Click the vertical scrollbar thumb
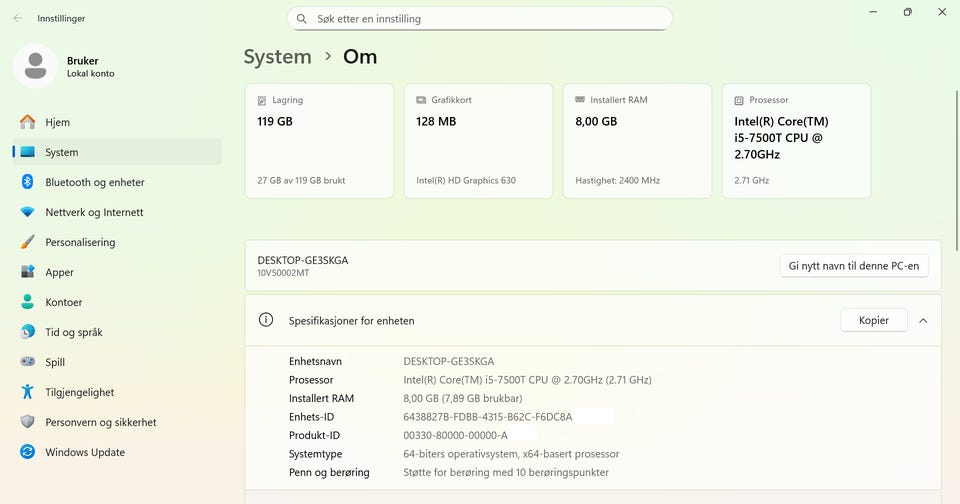Viewport: 960px width, 504px height. [x=957, y=170]
